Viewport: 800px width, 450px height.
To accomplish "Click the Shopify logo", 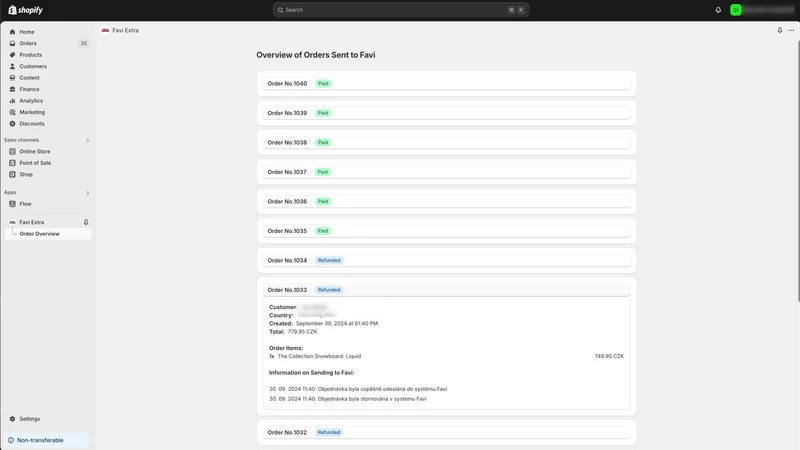I will point(26,10).
